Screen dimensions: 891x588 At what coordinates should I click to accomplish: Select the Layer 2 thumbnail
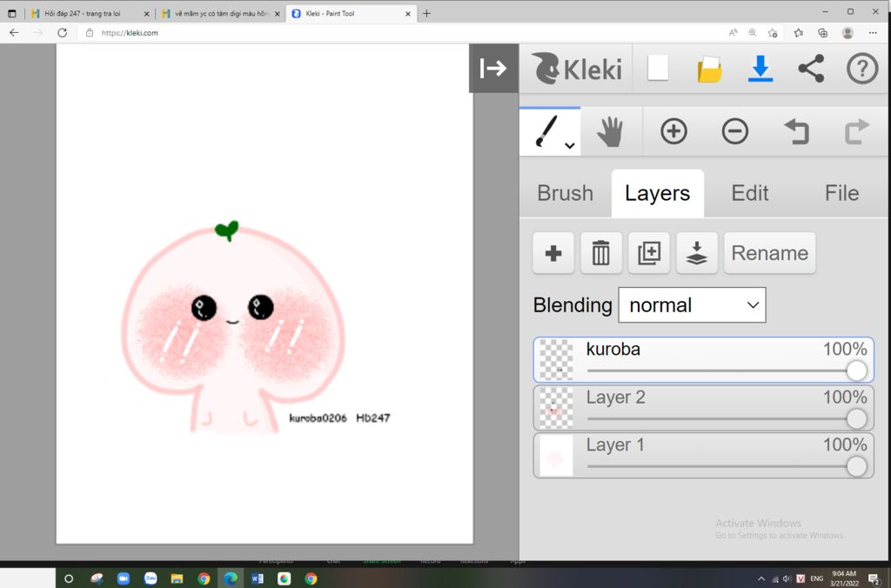point(556,408)
